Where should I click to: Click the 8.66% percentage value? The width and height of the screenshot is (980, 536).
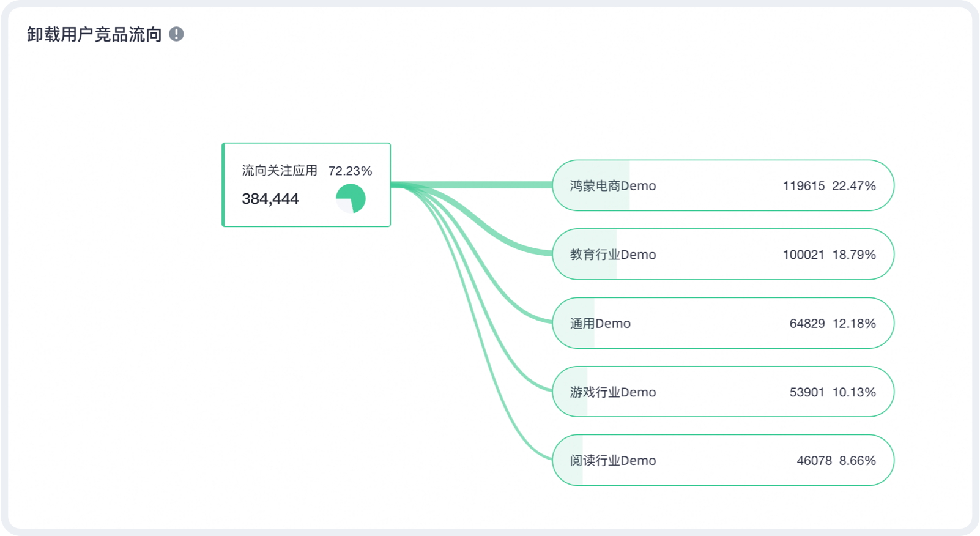point(858,461)
